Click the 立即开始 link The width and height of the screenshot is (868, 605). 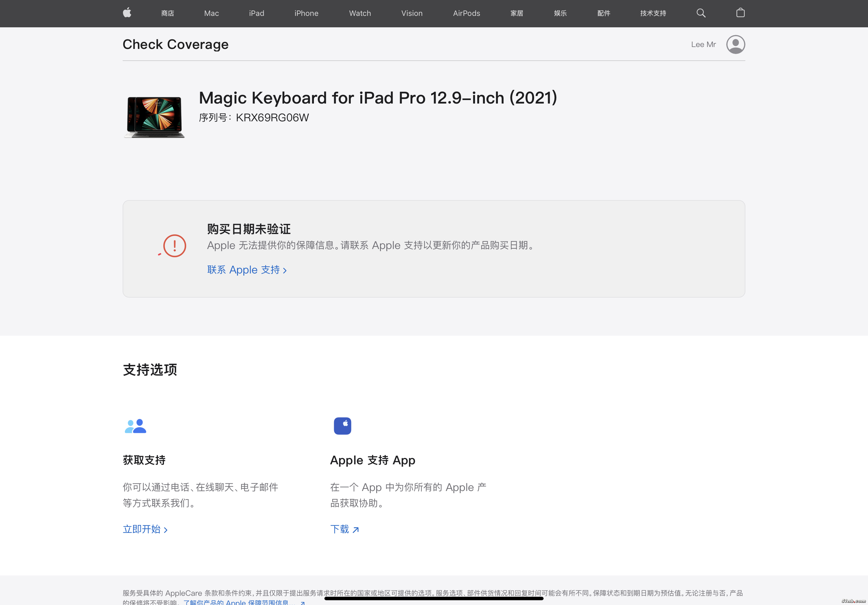tap(145, 529)
